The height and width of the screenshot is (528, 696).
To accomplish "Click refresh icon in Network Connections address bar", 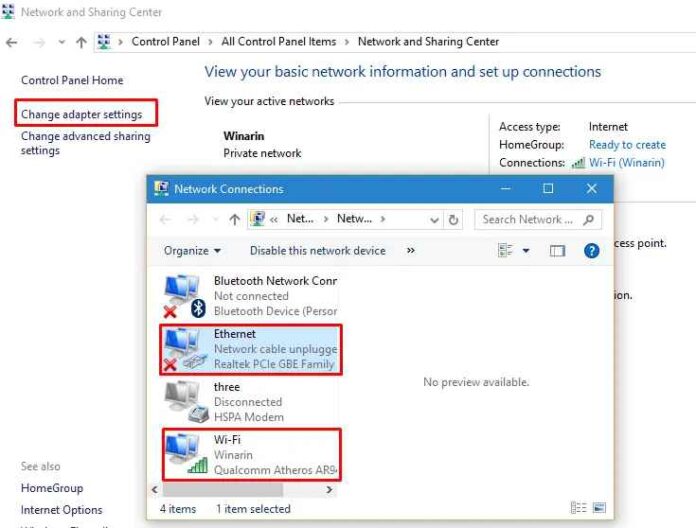I will coord(454,220).
